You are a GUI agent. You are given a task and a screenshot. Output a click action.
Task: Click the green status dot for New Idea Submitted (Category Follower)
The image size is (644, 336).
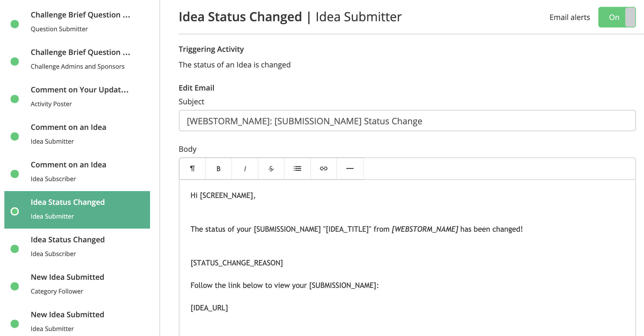(x=15, y=286)
